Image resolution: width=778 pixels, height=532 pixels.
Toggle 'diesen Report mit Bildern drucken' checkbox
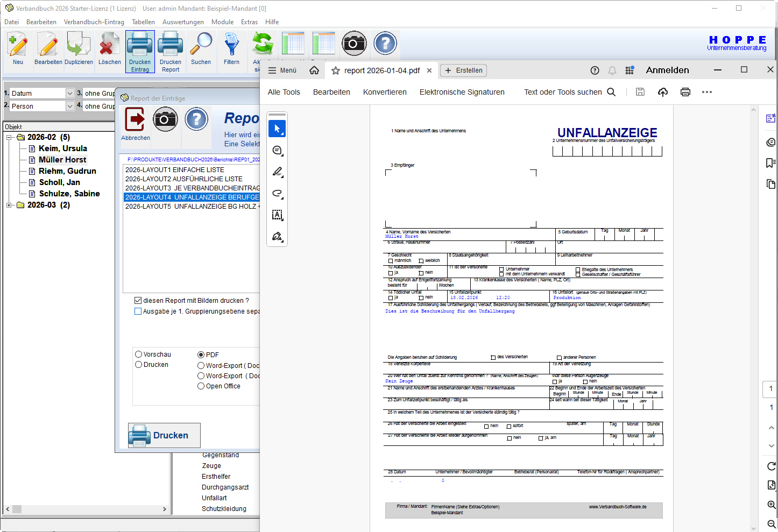(x=138, y=301)
